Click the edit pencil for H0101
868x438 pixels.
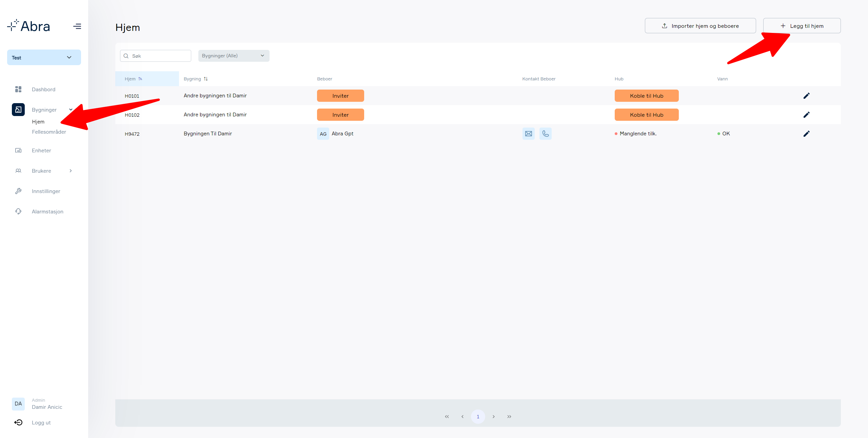[x=807, y=96]
